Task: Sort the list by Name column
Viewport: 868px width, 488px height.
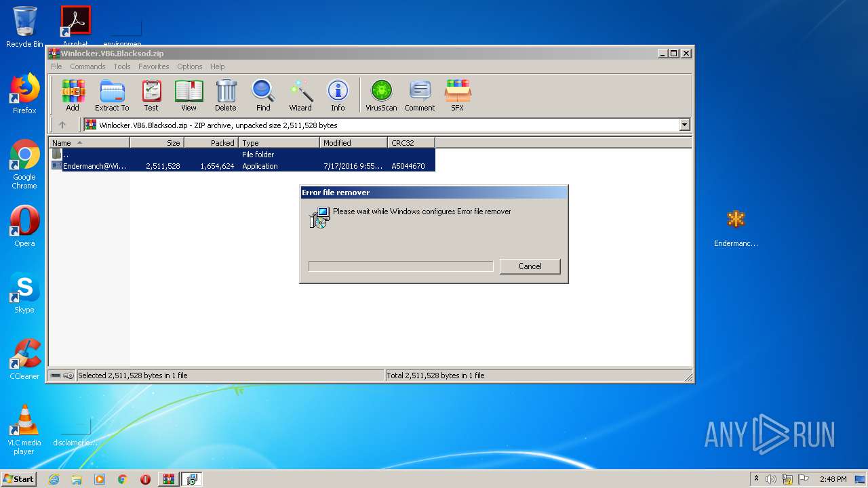Action: point(89,142)
